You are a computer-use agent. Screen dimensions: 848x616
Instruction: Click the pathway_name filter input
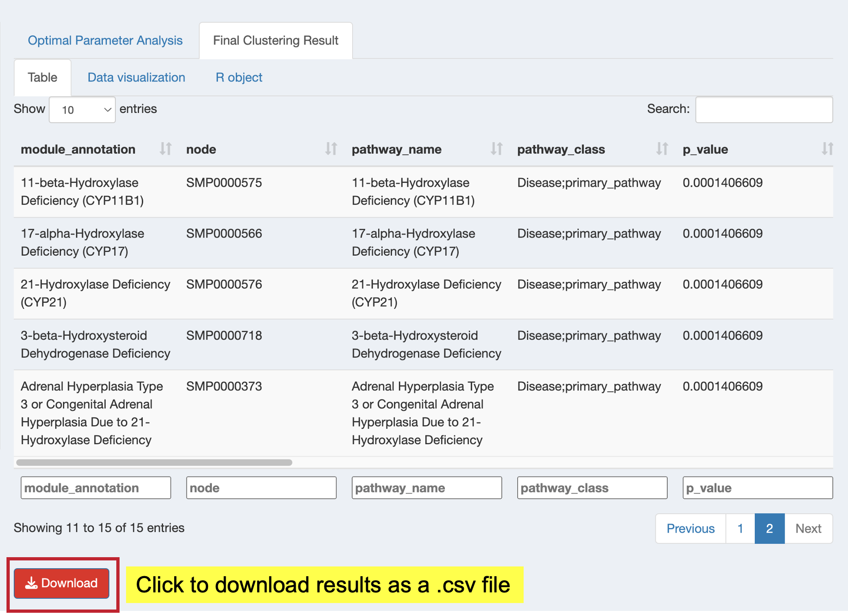point(427,488)
